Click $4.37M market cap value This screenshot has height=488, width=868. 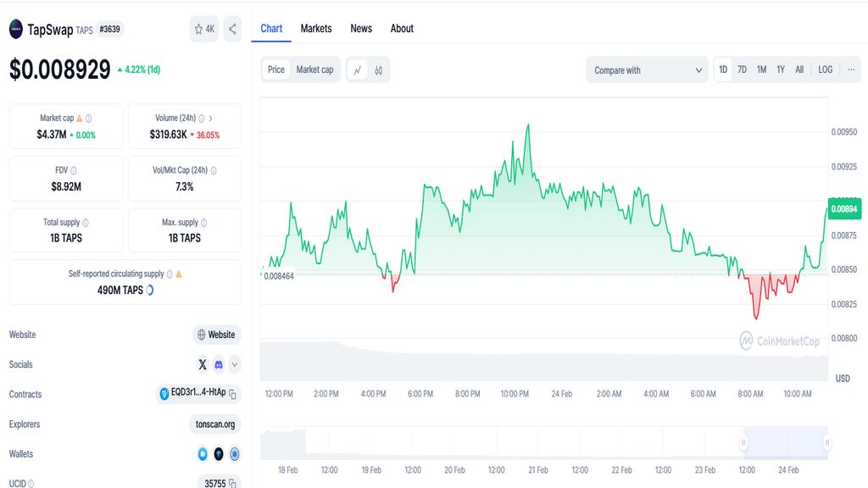click(x=52, y=135)
